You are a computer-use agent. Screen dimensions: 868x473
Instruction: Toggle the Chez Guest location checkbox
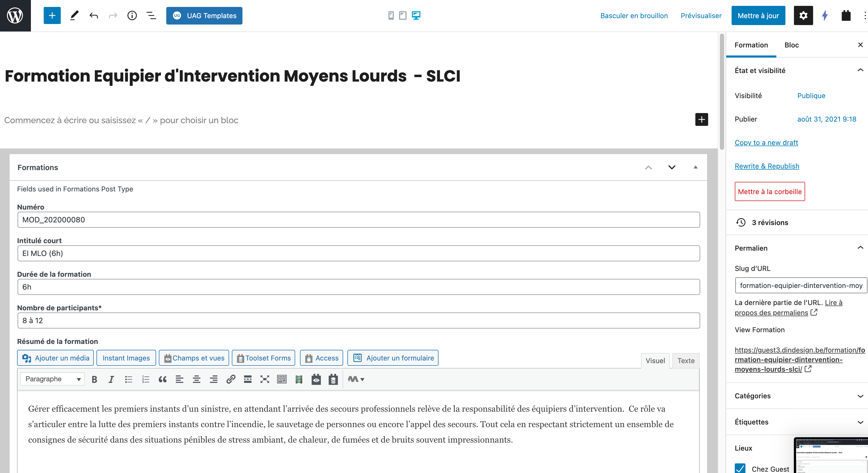pos(740,468)
